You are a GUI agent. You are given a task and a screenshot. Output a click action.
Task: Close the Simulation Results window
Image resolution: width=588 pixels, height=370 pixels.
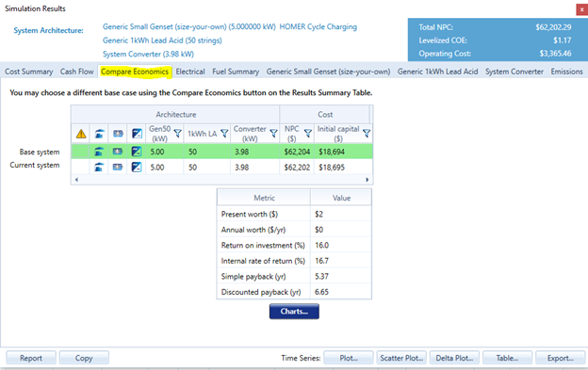pyautogui.click(x=582, y=9)
